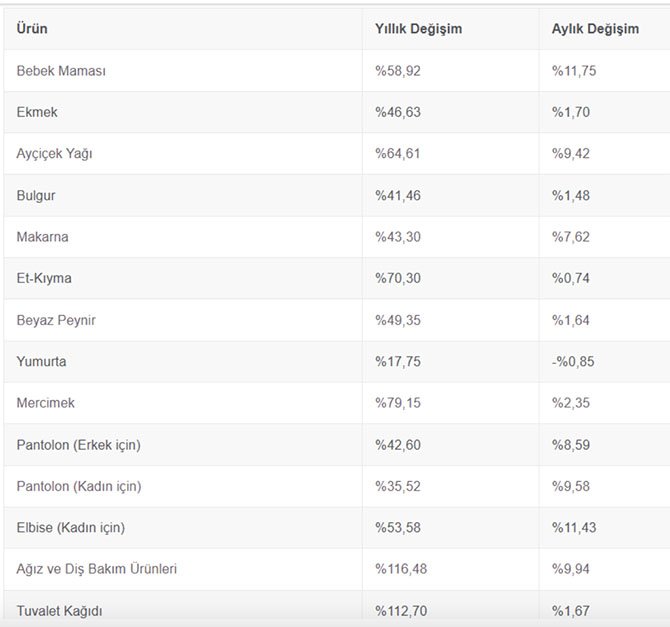Select Ağız ve Diş Bakım Ürünleri cell
This screenshot has height=627, width=670.
point(96,569)
